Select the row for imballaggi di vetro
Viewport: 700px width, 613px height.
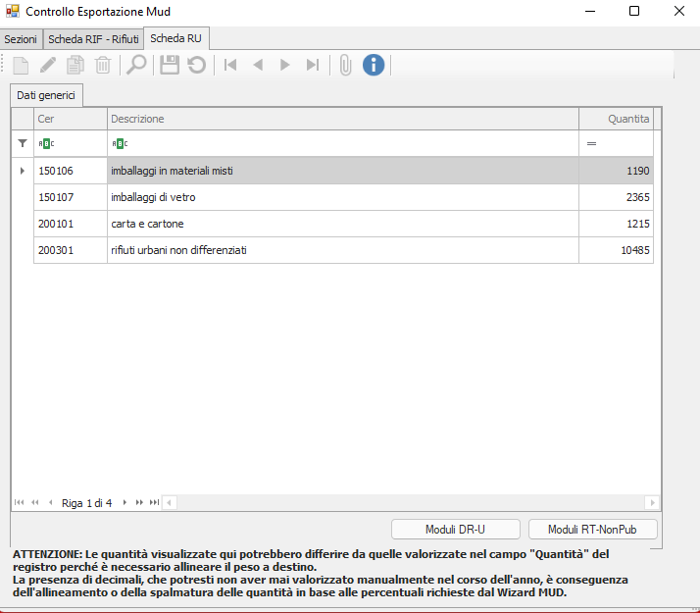[343, 197]
